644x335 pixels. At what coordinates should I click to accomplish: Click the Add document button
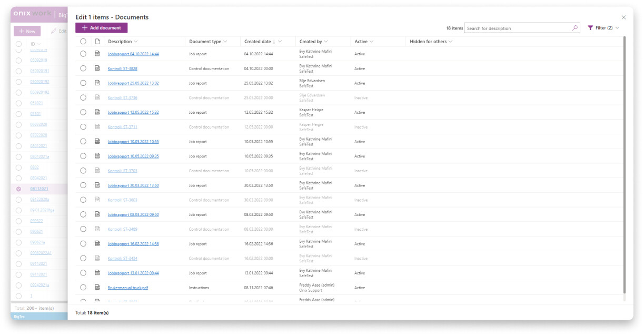point(102,28)
